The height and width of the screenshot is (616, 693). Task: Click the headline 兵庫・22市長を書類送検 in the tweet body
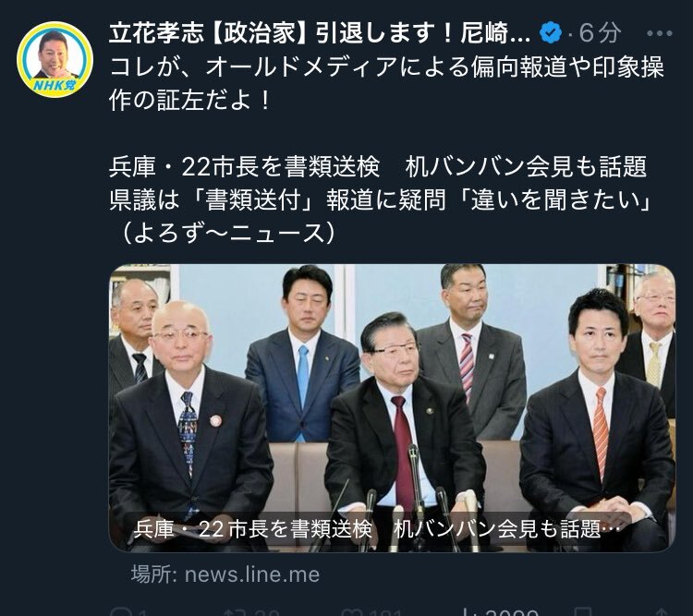click(x=245, y=167)
